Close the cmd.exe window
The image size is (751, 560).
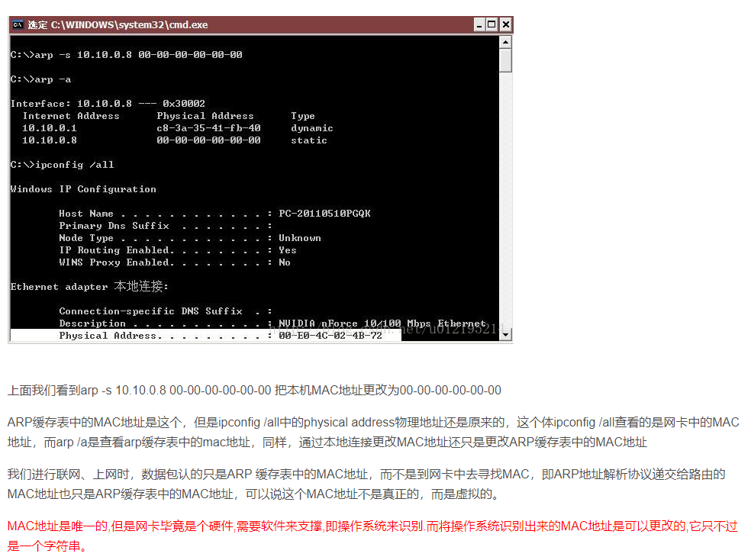pyautogui.click(x=505, y=24)
